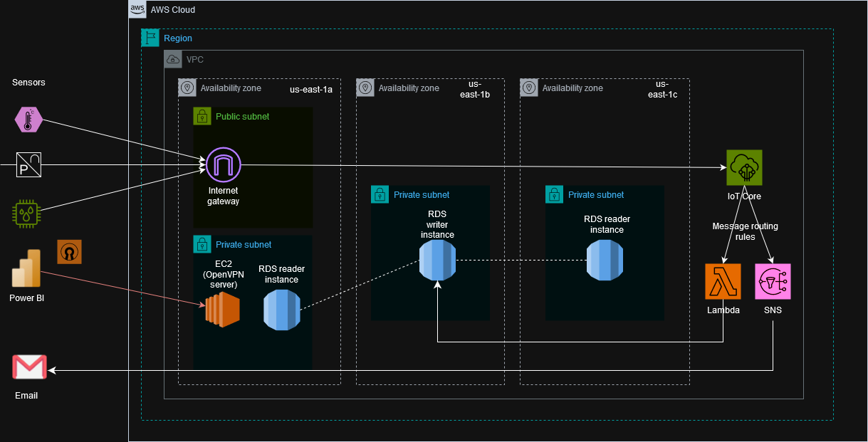Image resolution: width=868 pixels, height=442 pixels.
Task: Select the "Email" label
Action: 26,395
